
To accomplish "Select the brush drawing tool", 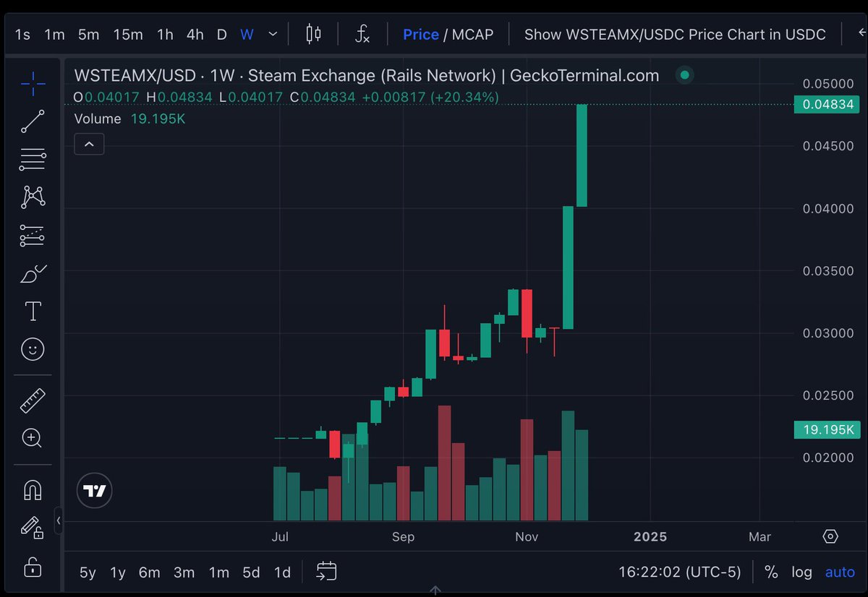I will tap(33, 274).
